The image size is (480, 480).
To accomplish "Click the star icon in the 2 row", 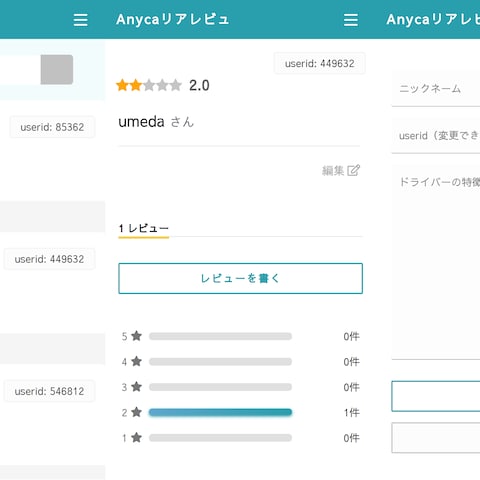I will tap(136, 412).
